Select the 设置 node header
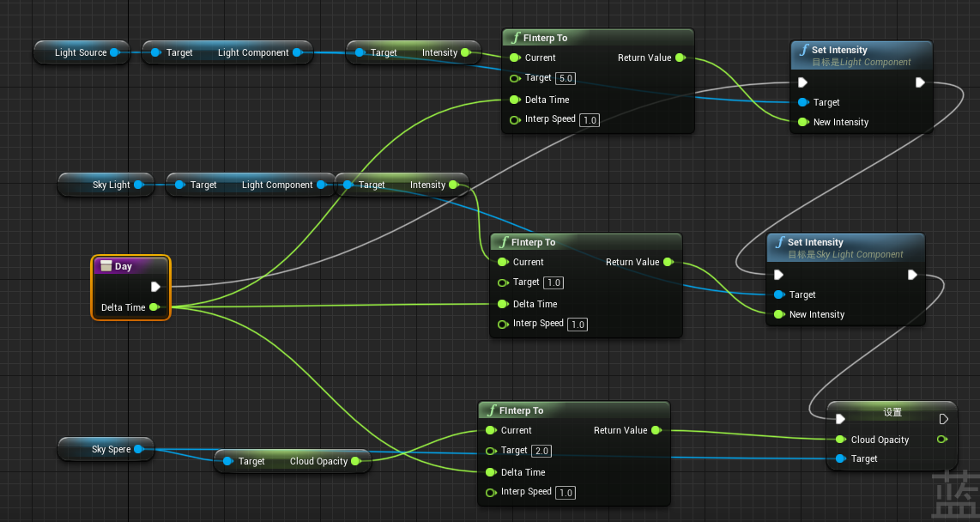This screenshot has height=522, width=980. point(892,412)
